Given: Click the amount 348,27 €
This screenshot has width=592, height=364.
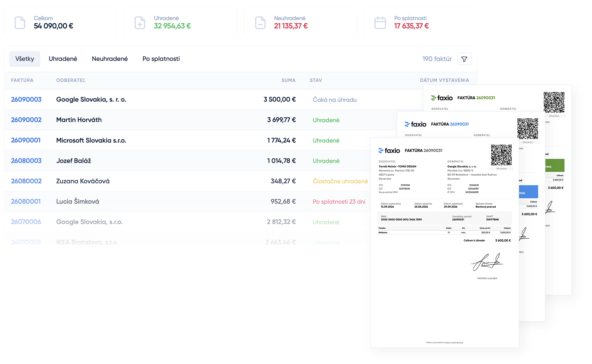Looking at the screenshot, I should pyautogui.click(x=283, y=181).
